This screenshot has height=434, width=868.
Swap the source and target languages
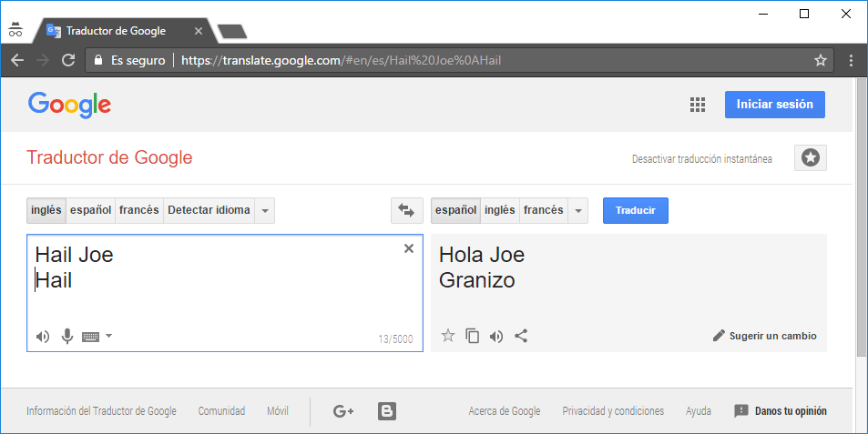point(405,211)
